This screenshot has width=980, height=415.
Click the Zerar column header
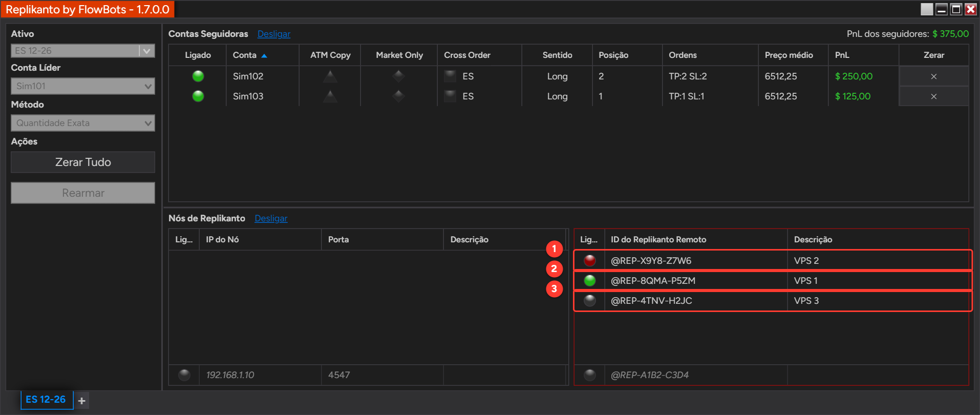pyautogui.click(x=933, y=55)
